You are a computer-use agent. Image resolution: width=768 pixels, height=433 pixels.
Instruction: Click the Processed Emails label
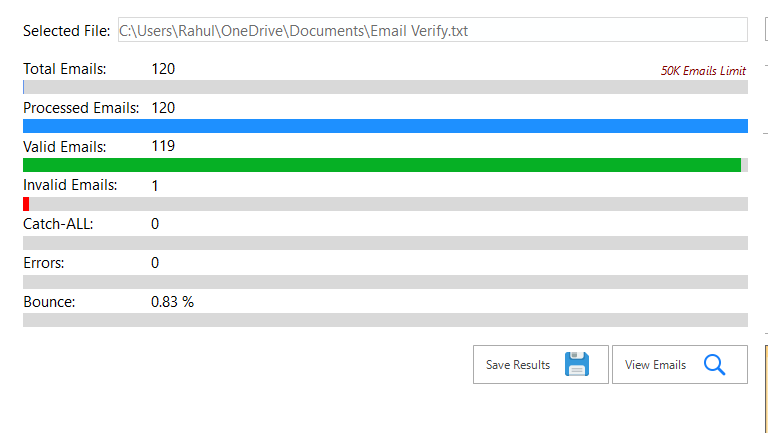81,108
